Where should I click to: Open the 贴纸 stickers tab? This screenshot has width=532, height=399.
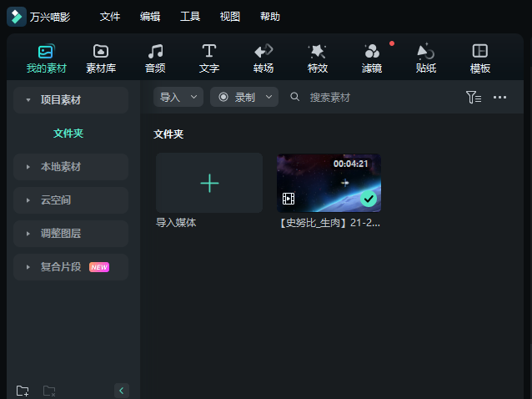(x=426, y=58)
